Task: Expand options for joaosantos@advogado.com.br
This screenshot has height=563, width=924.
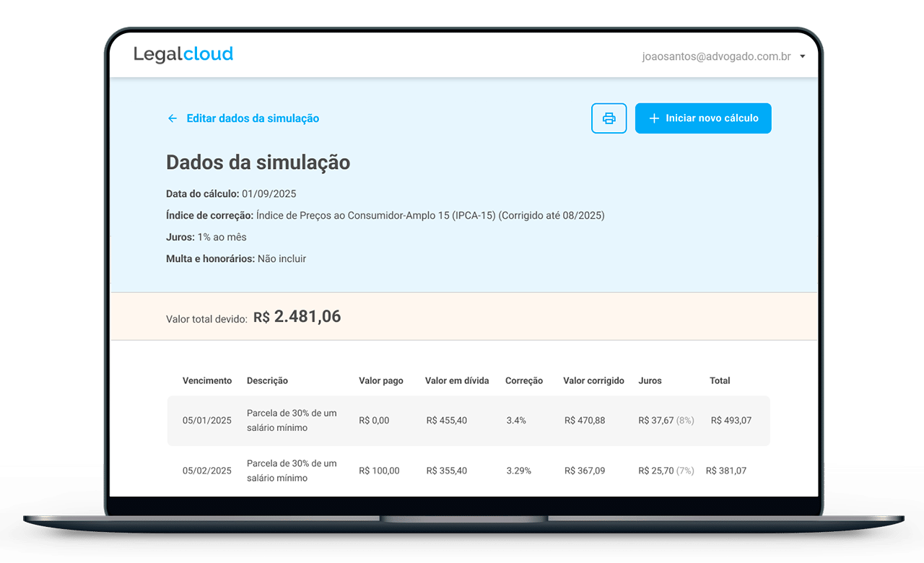Action: pos(802,56)
